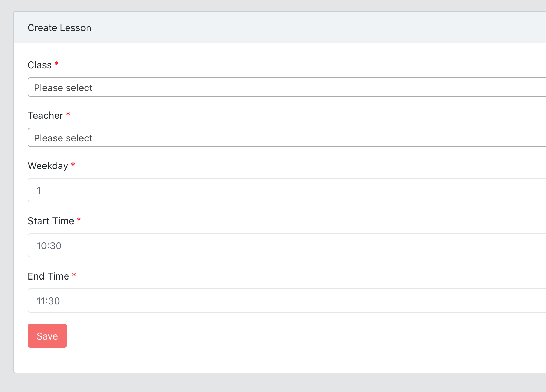Click the End Time input

[x=286, y=301]
